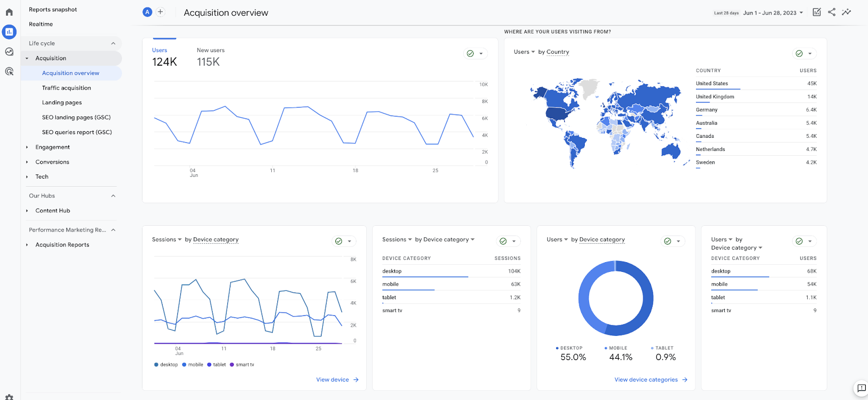868x400 pixels.
Task: Click 'by Country' dimension label
Action: [x=553, y=52]
